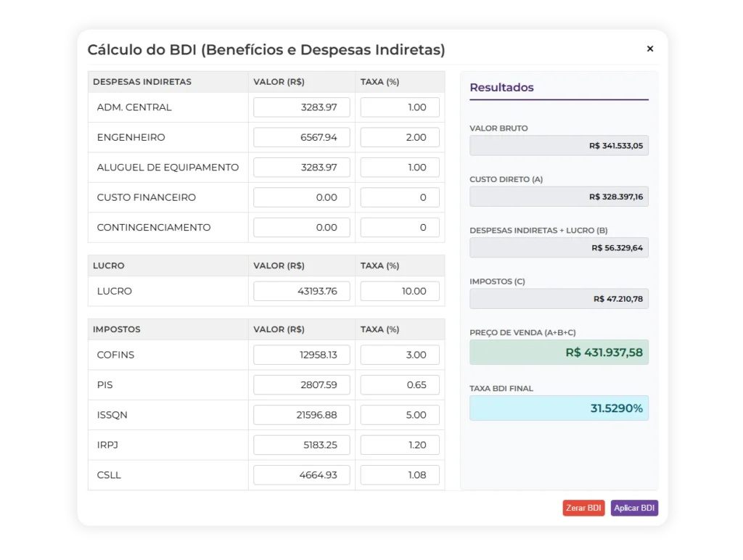The image size is (743, 560).
Task: Select the CONTINGENCIAMENTO value input
Action: click(301, 228)
